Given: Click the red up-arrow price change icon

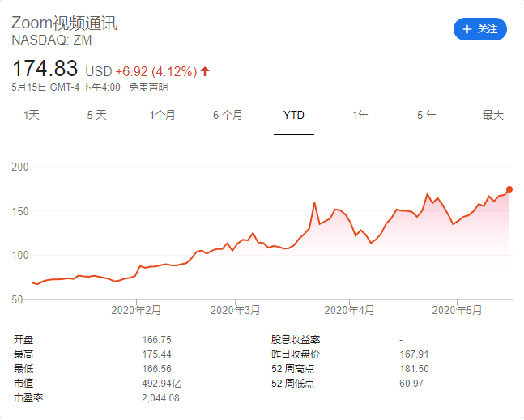Looking at the screenshot, I should click(x=205, y=71).
